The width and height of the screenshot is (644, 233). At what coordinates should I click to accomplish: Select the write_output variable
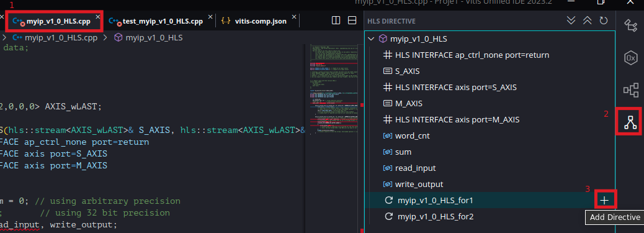pyautogui.click(x=490, y=185)
